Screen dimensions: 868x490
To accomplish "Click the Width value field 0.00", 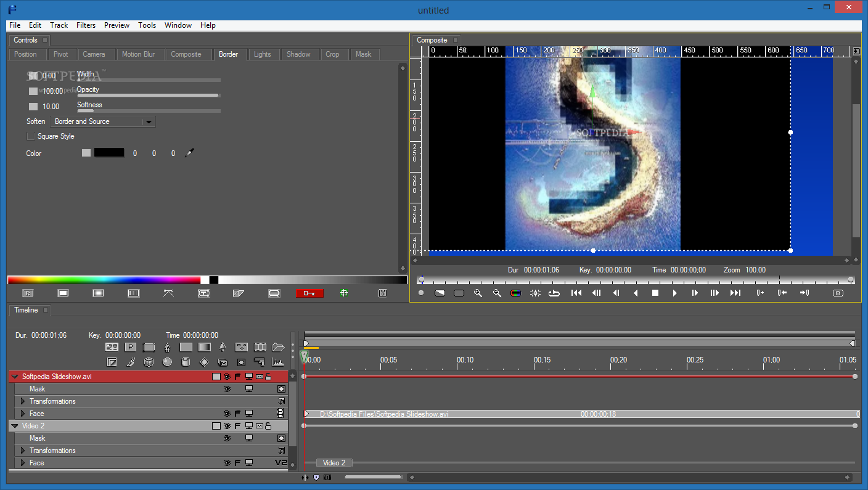I will tap(49, 76).
